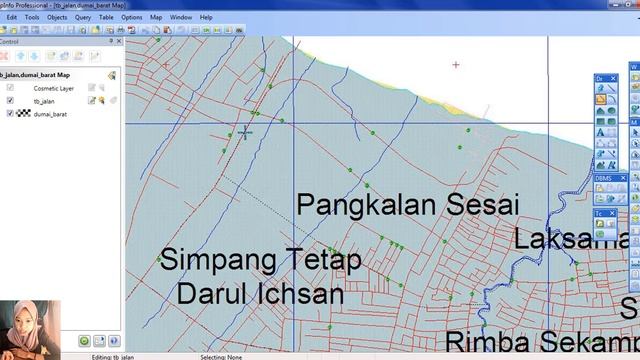Click the Print icon in toolbar
Image resolution: width=640 pixels, height=360 pixels.
click(x=121, y=30)
